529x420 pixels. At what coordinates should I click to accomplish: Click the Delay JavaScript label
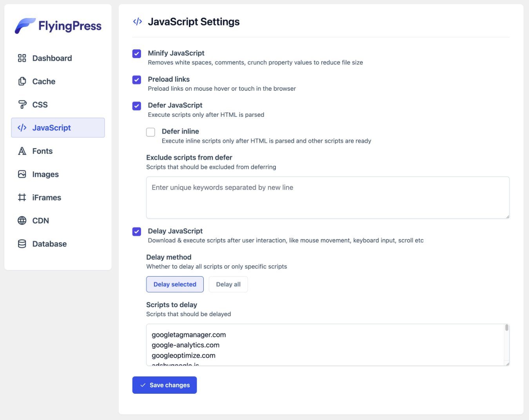coord(175,231)
